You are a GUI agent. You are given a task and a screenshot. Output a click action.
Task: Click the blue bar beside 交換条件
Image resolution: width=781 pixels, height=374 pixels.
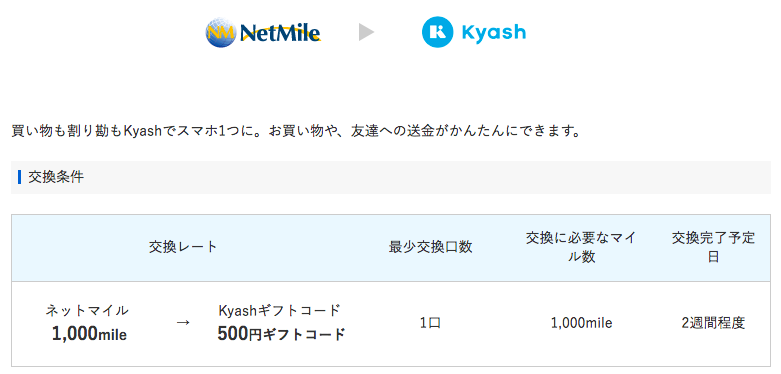click(x=19, y=177)
